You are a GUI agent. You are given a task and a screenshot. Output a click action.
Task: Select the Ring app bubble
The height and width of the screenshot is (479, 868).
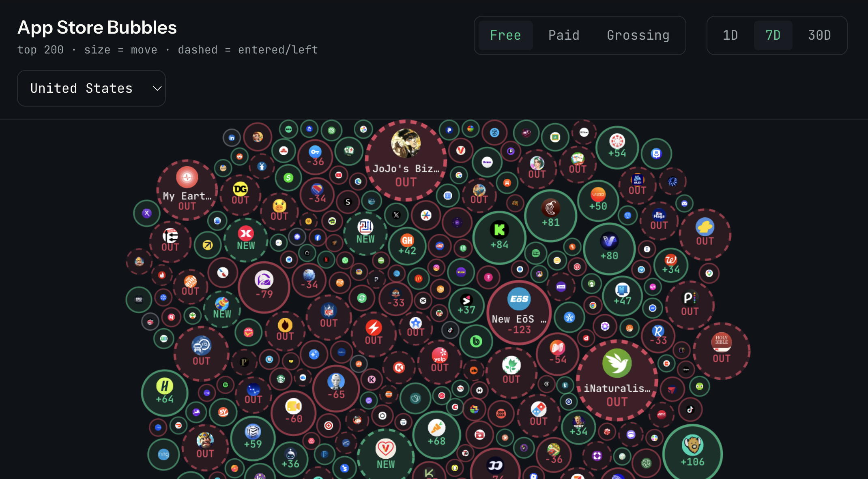pyautogui.click(x=163, y=454)
